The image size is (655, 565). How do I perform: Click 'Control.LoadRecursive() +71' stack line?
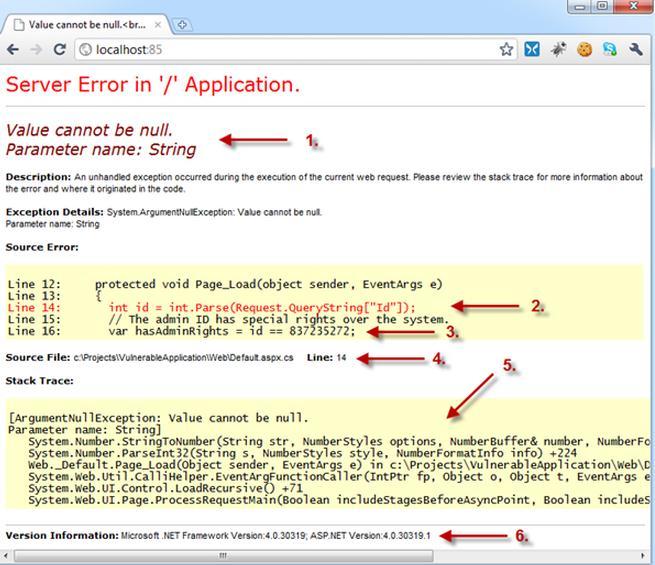pos(165,488)
